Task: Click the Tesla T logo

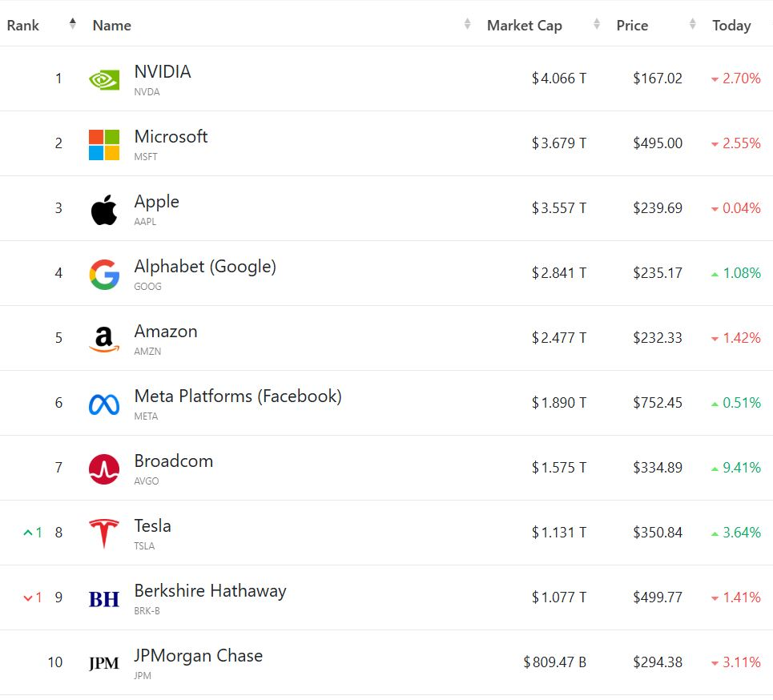Action: point(104,533)
